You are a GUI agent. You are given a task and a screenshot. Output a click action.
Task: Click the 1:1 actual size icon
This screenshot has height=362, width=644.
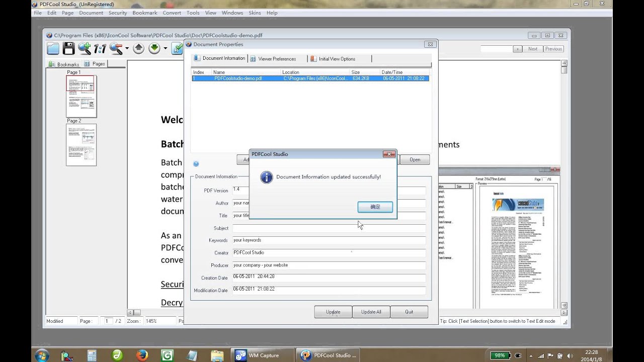(x=100, y=49)
